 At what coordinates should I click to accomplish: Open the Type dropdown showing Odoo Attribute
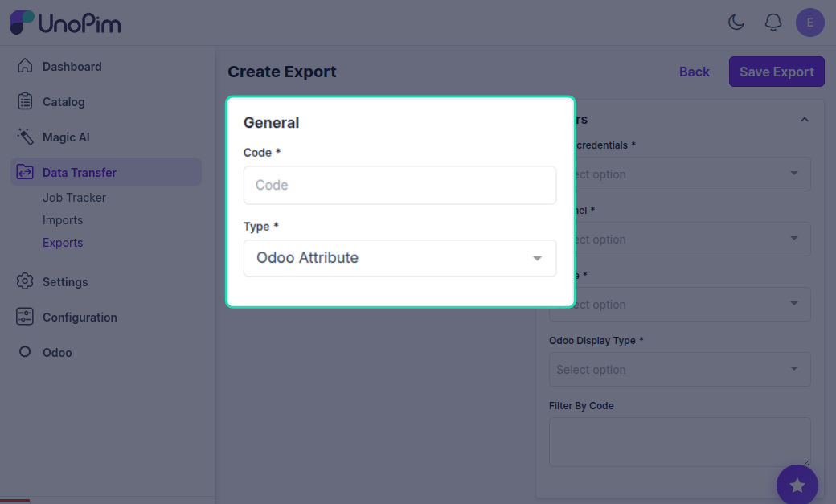click(400, 258)
